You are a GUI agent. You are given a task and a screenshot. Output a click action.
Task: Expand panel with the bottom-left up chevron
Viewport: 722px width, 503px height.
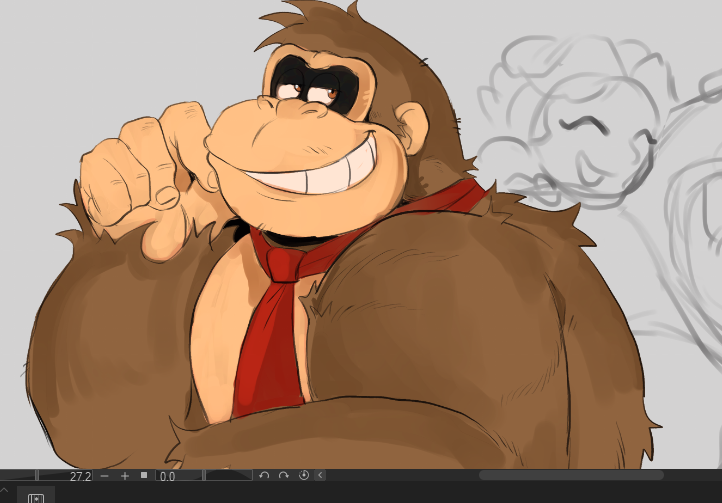(x=3, y=490)
